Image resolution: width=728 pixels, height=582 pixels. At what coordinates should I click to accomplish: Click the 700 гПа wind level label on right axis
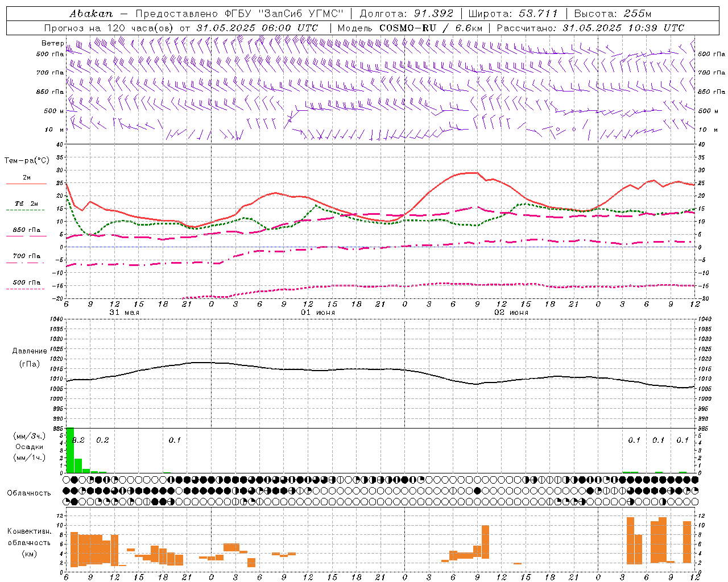[x=712, y=73]
